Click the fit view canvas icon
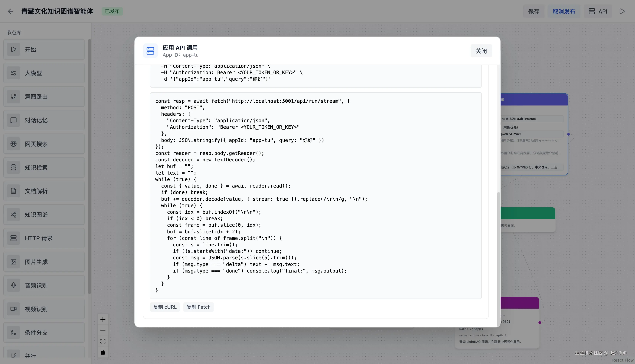The image size is (635, 364). [103, 341]
